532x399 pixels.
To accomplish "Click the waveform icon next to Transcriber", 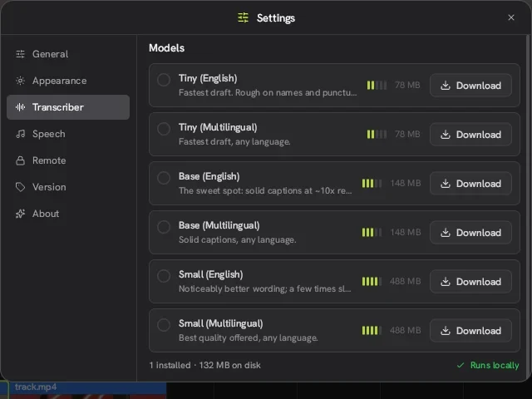I will (x=20, y=107).
